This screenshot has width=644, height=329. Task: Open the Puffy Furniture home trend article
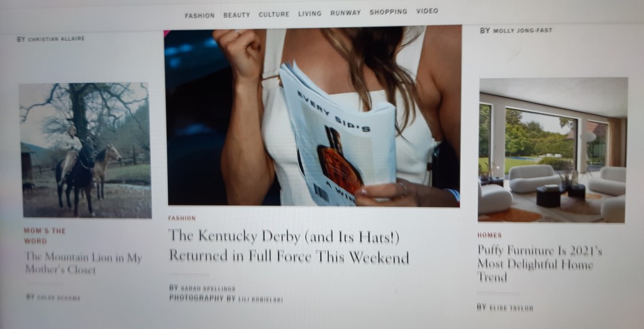tap(539, 263)
